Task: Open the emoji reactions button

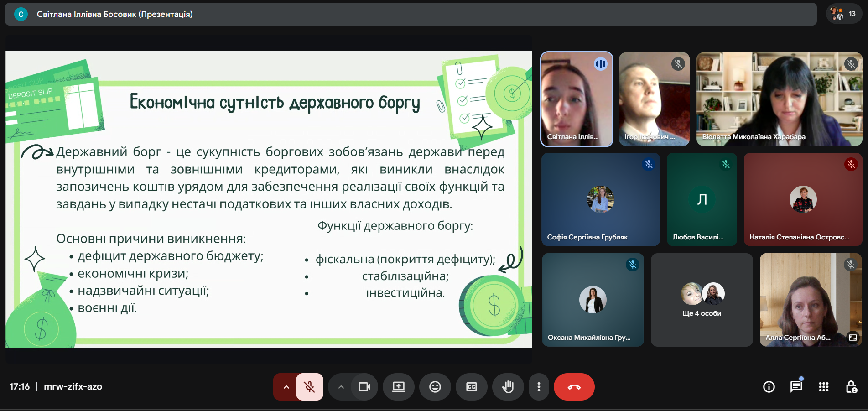Action: tap(435, 387)
